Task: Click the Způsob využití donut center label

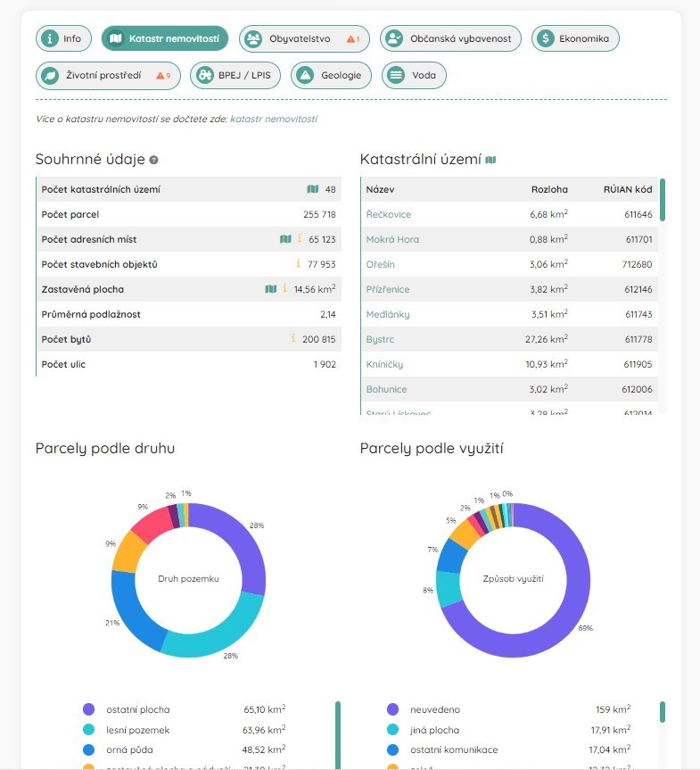Action: 513,579
